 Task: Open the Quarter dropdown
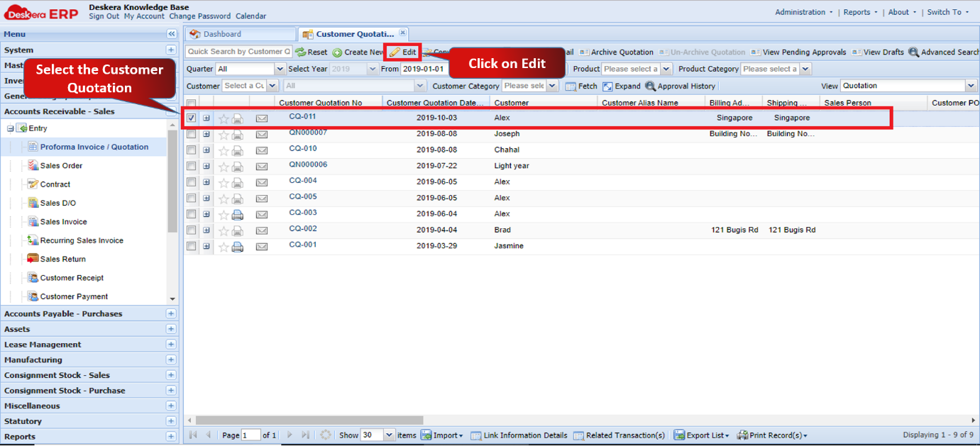(x=280, y=69)
